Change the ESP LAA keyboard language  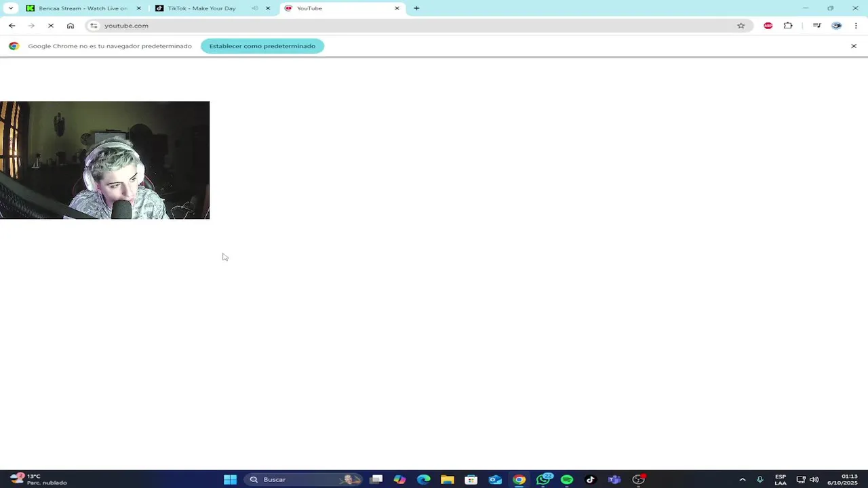coord(781,480)
